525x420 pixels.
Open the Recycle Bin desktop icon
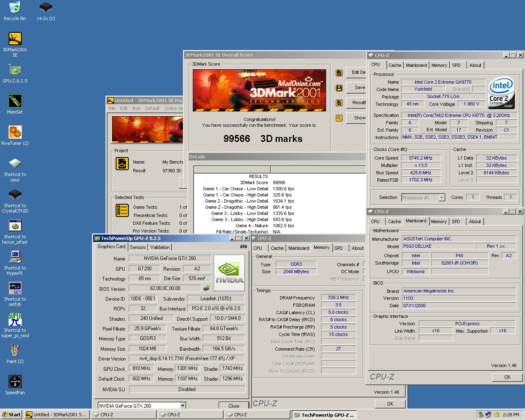pos(15,11)
